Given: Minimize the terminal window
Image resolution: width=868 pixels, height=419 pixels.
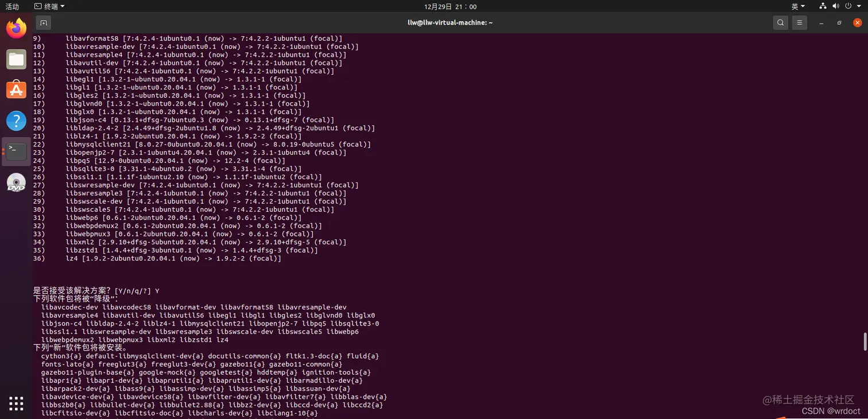Looking at the screenshot, I should click(x=822, y=23).
